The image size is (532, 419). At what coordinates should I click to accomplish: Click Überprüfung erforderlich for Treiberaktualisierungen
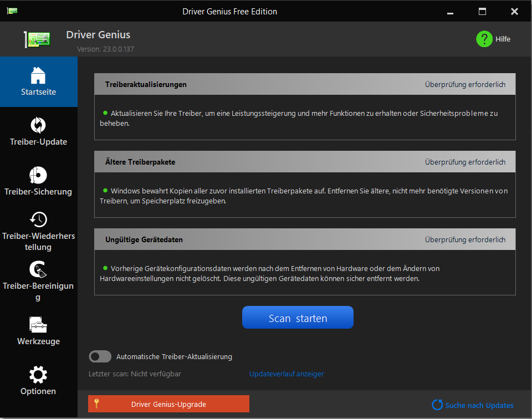click(465, 84)
